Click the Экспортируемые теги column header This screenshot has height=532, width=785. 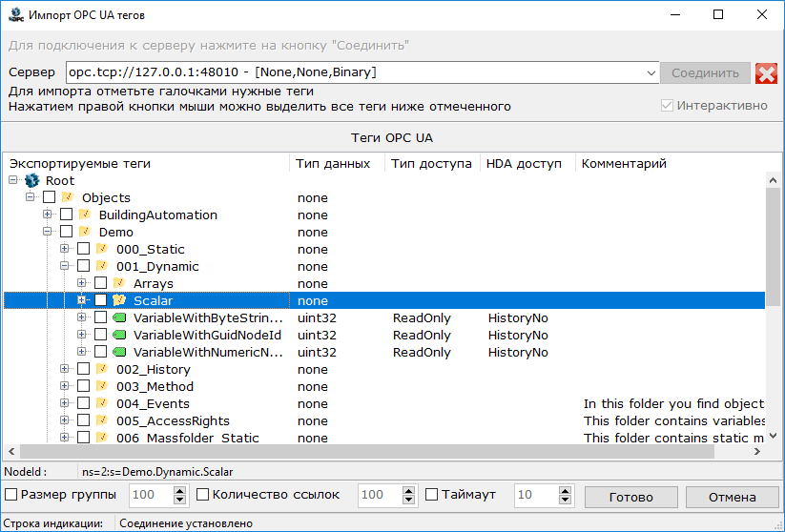146,164
